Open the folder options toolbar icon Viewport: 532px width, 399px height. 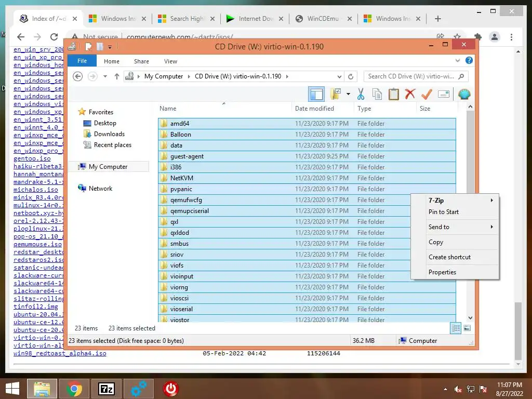336,94
